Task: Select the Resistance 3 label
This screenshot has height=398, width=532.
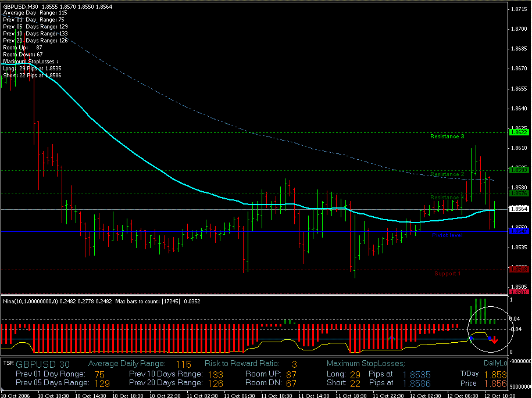Action: point(447,137)
